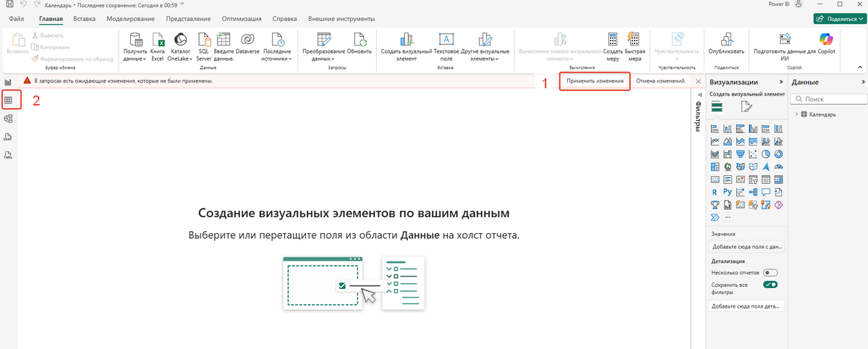This screenshot has height=349, width=868.
Task: Expand the Календарь table in Data pane
Action: [797, 114]
